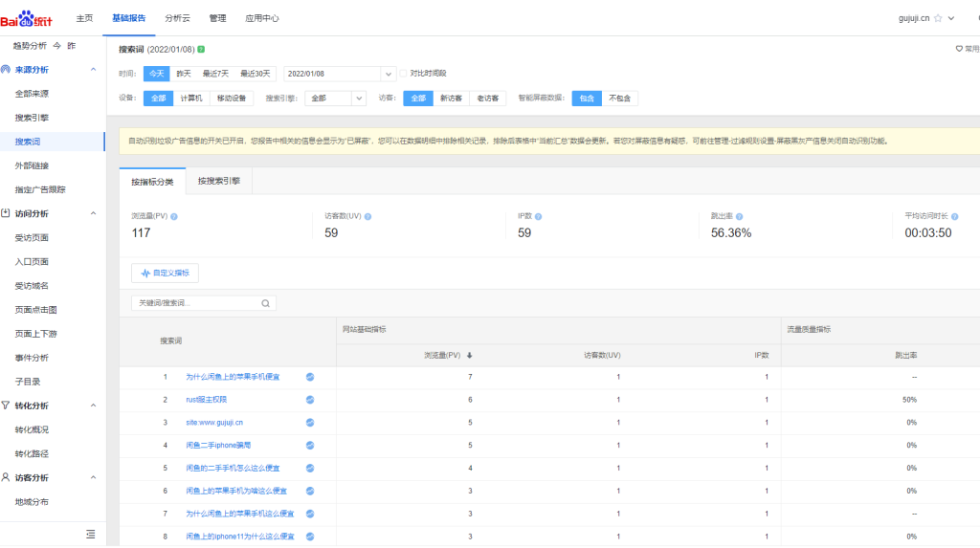This screenshot has height=548, width=980.
Task: Select 最近30天 time range
Action: 255,74
